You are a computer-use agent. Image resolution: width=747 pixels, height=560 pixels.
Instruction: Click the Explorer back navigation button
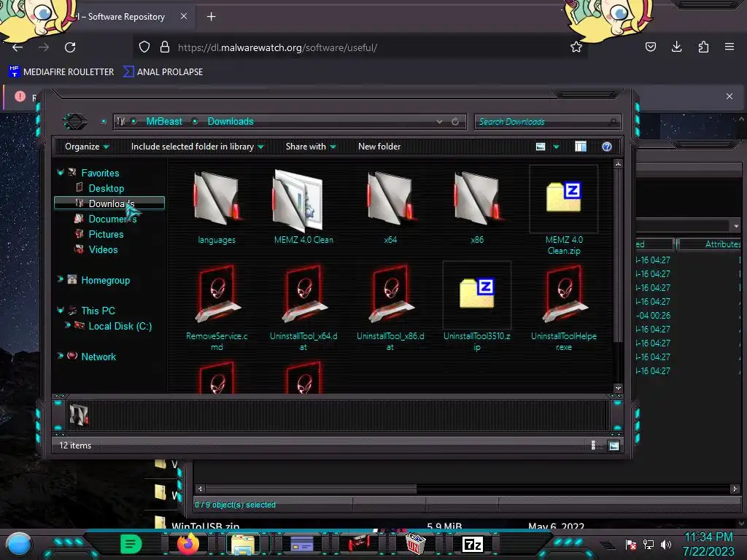tap(75, 122)
